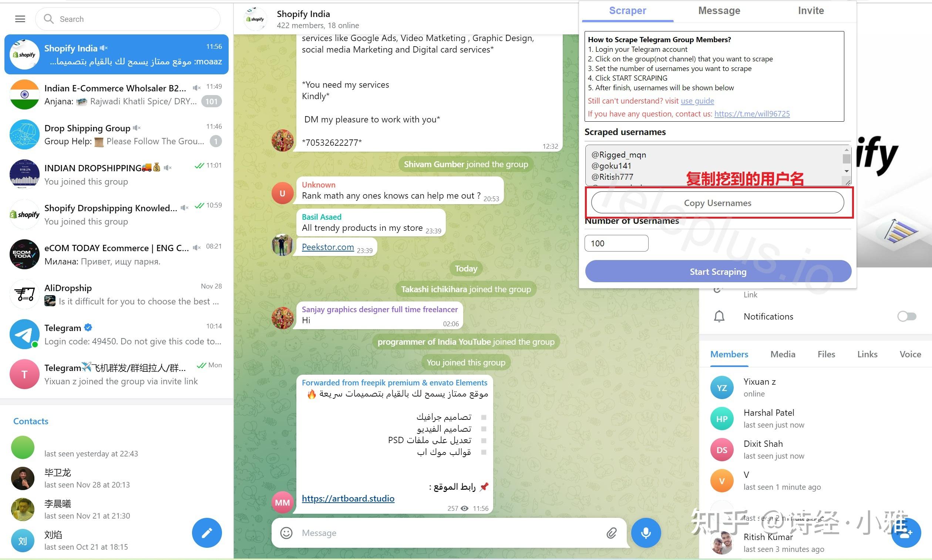Click the microphone icon in message bar
Screen dimensions: 932x560
tap(645, 532)
